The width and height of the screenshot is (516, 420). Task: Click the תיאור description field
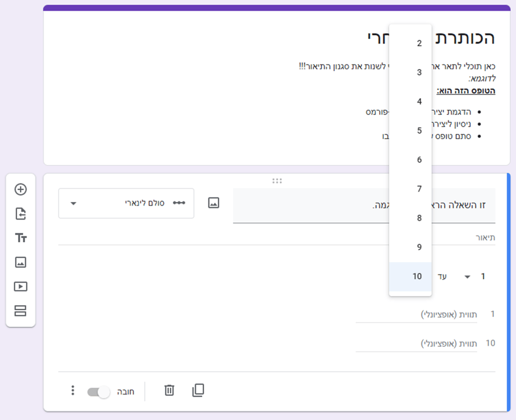(277, 238)
